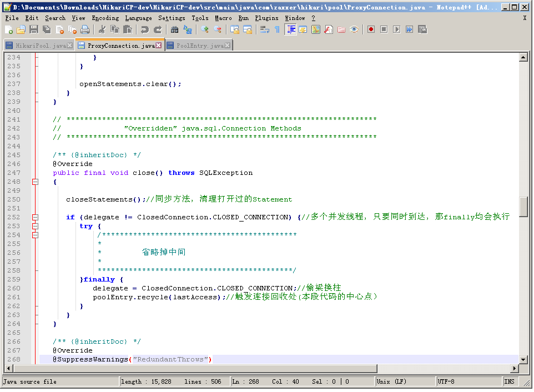Print the document via the printer icon

[85, 30]
